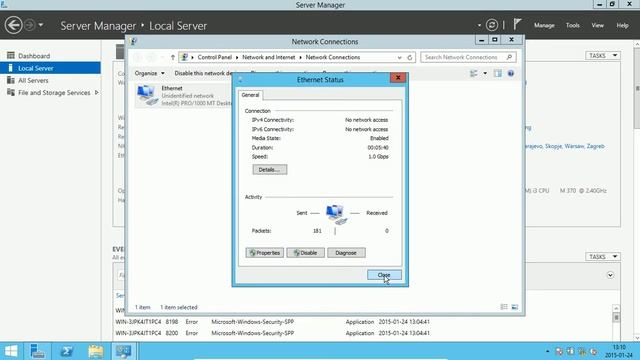This screenshot has height=360, width=640.
Task: Click the Sarajevo, Skopje time zone link
Action: click(564, 146)
